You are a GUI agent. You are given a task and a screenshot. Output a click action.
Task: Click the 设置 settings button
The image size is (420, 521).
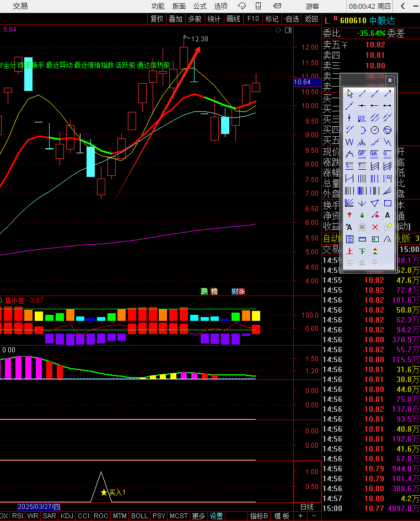point(217,516)
